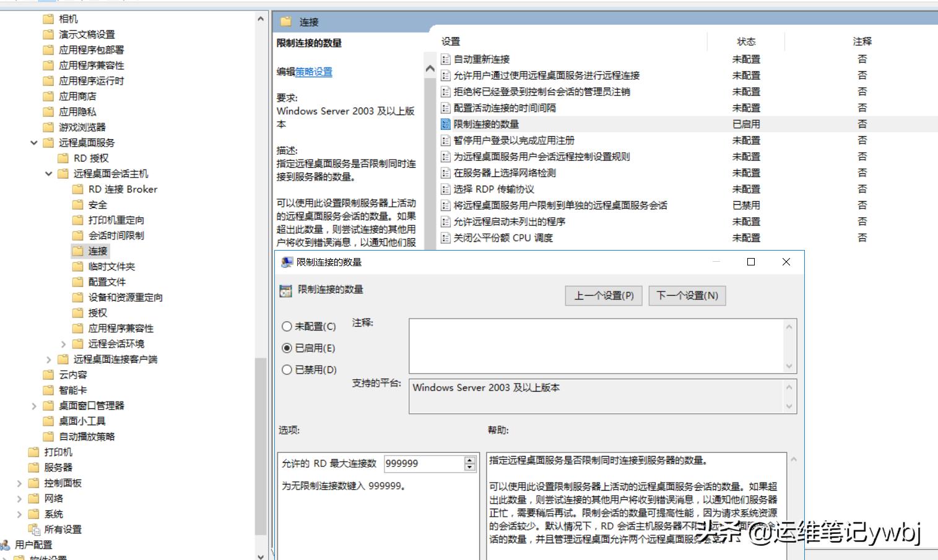Click the 选择 RDP 传输协议 setting icon
The height and width of the screenshot is (560, 938).
[445, 189]
